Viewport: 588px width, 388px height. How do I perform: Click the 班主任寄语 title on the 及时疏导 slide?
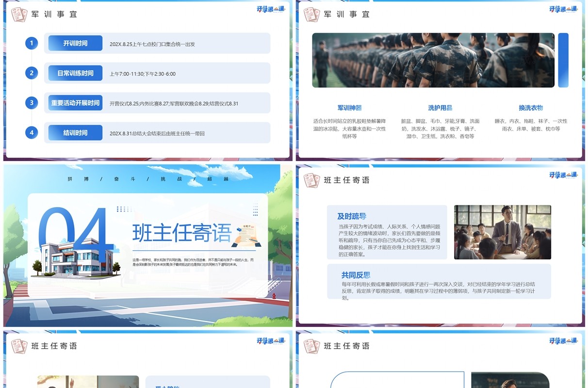point(347,180)
